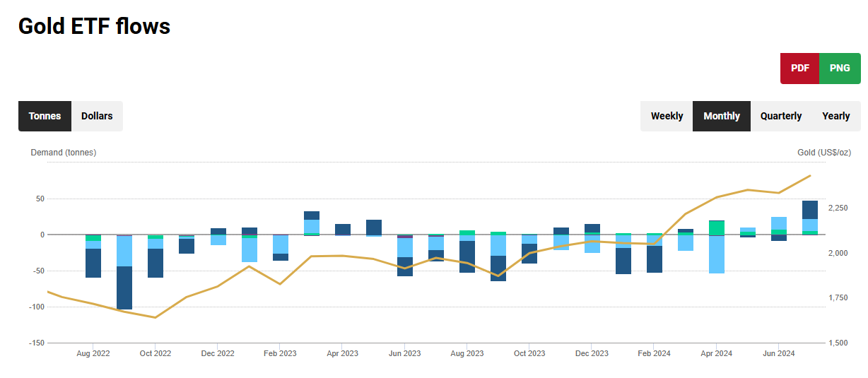Select the Weekly time period
Viewport: 868px width, 378px height.
667,116
